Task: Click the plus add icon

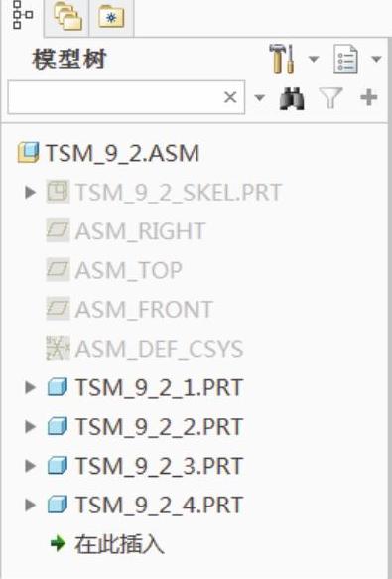Action: click(368, 98)
